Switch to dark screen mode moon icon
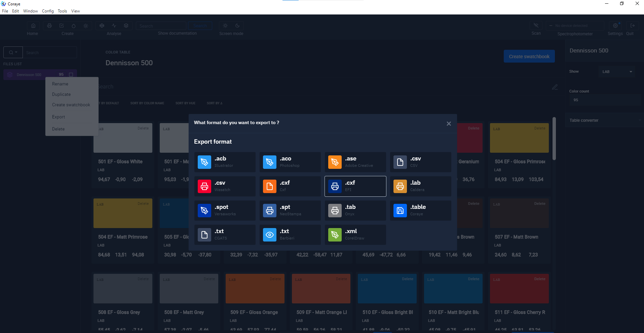The width and height of the screenshot is (644, 333). coord(237,26)
